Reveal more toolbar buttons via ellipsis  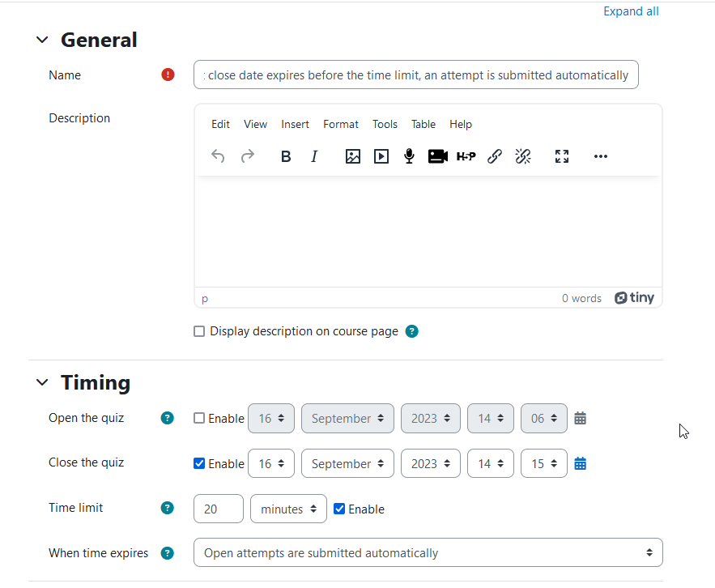click(601, 156)
